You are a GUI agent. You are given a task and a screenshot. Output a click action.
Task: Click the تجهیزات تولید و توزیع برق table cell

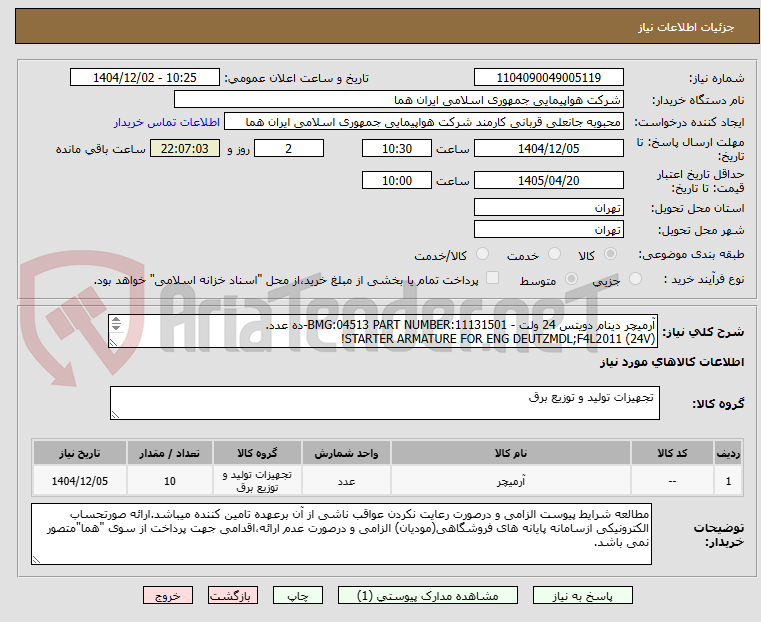point(257,481)
